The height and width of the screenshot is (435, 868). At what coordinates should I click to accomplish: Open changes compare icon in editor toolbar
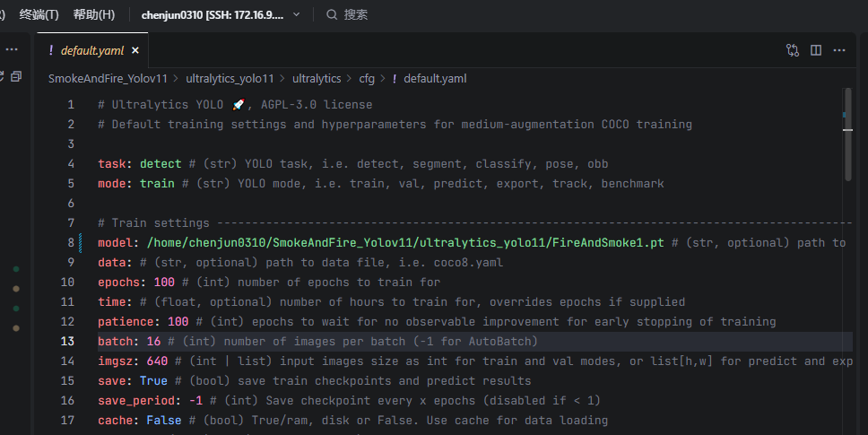pos(793,50)
